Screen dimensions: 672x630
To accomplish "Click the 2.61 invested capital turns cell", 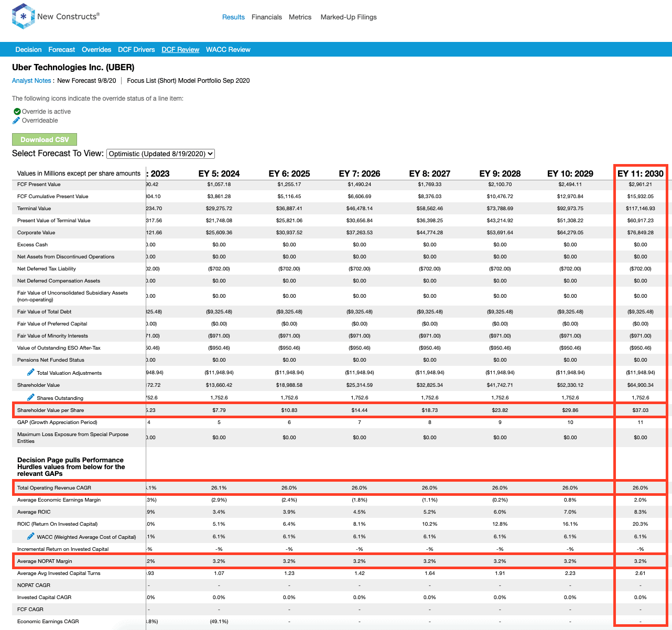I will [641, 573].
